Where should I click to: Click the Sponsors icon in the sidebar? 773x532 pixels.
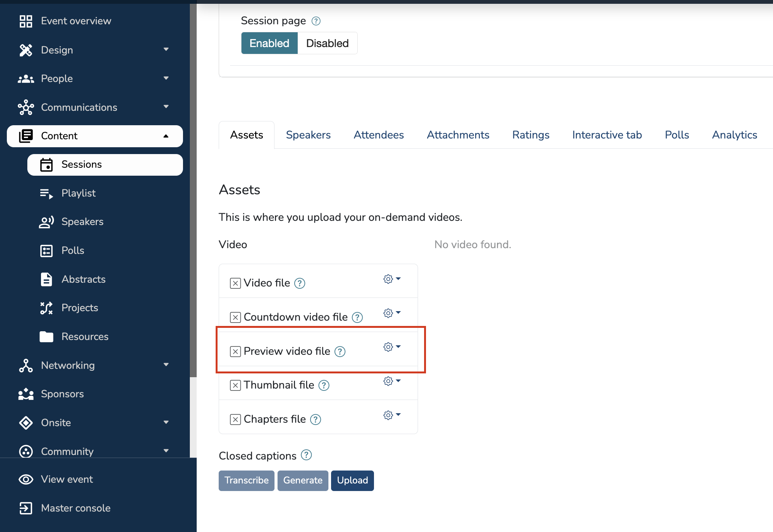[x=26, y=394]
